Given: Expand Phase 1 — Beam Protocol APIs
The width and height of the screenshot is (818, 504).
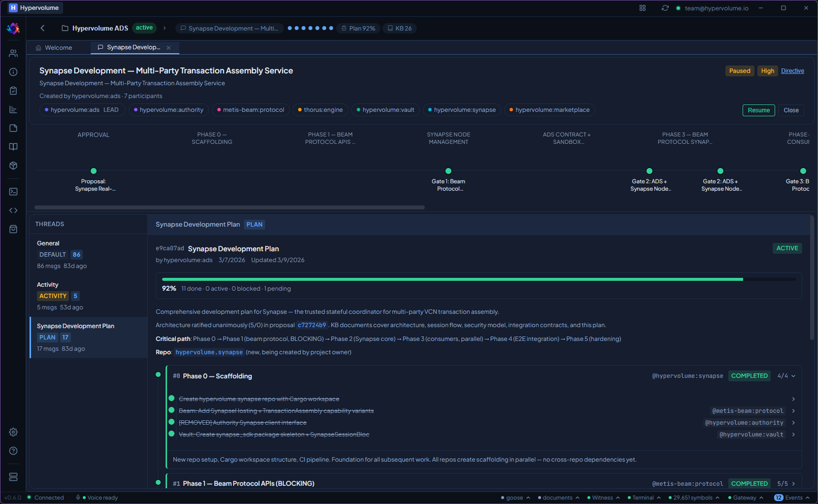Looking at the screenshot, I should (x=793, y=484).
